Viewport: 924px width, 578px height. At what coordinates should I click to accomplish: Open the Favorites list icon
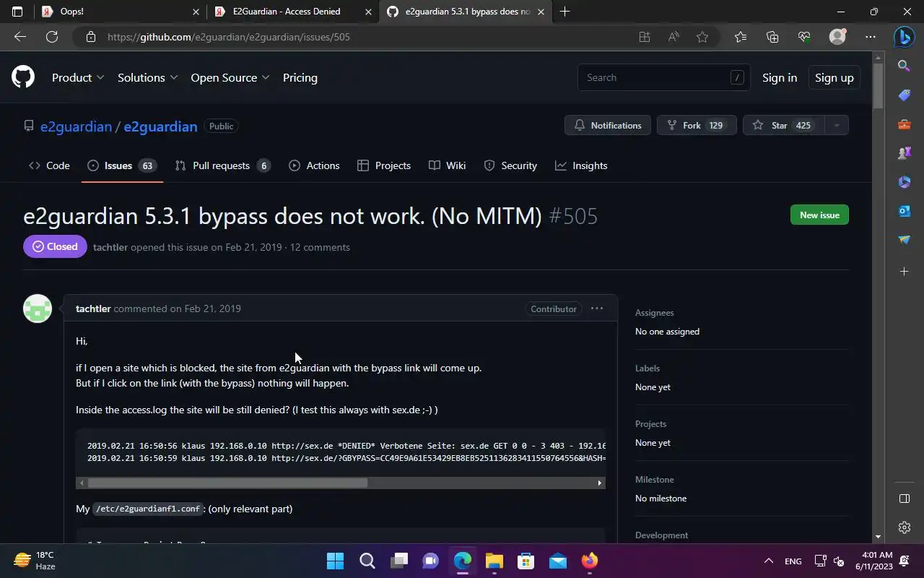coord(740,37)
